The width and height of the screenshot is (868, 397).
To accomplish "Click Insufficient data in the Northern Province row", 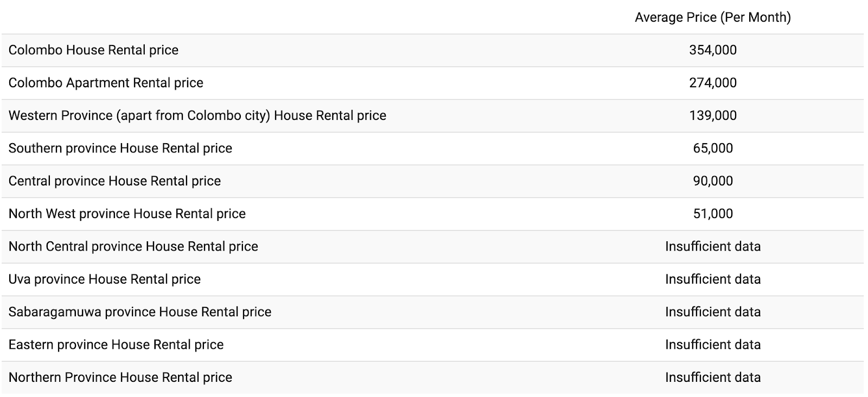I will 713,377.
